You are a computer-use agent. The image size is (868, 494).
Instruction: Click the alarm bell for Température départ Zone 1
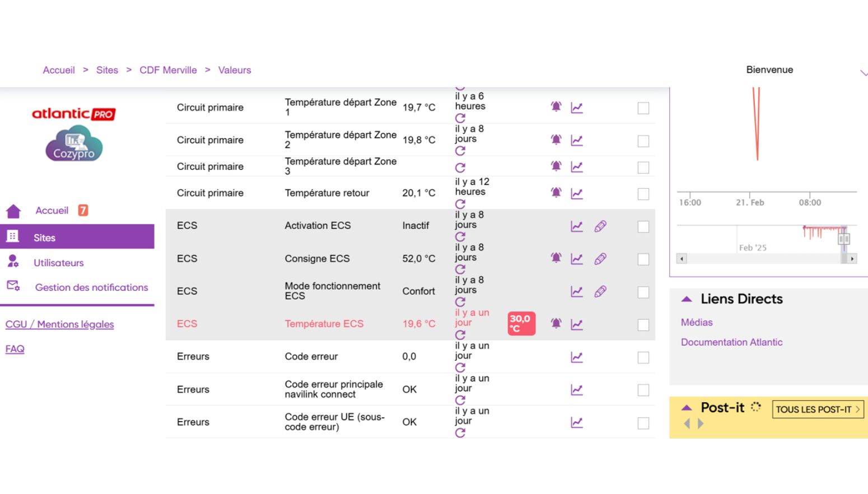pos(556,107)
